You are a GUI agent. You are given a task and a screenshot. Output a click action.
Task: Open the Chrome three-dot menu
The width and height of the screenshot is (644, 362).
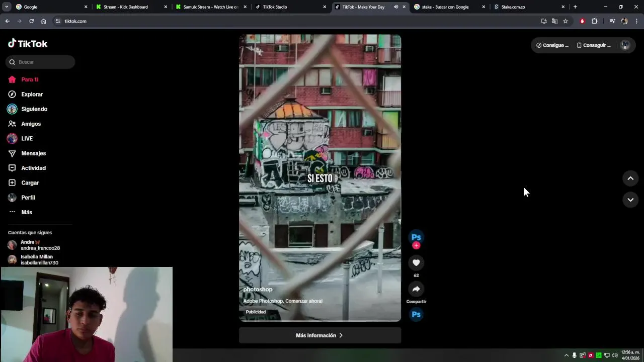pos(636,21)
